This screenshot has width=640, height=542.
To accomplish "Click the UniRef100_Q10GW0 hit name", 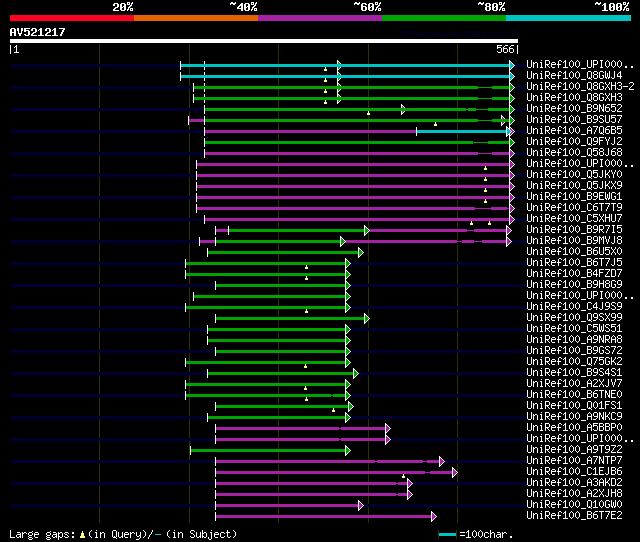I will point(574,505).
